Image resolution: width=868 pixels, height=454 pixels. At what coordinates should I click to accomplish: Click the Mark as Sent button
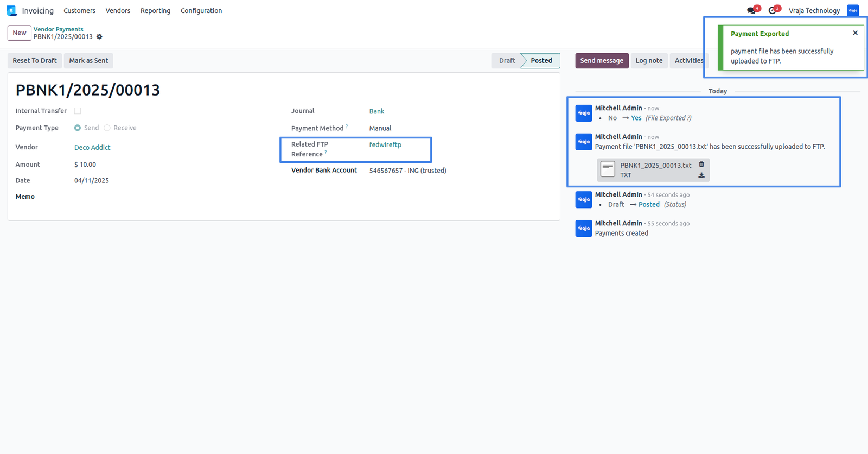(88, 61)
